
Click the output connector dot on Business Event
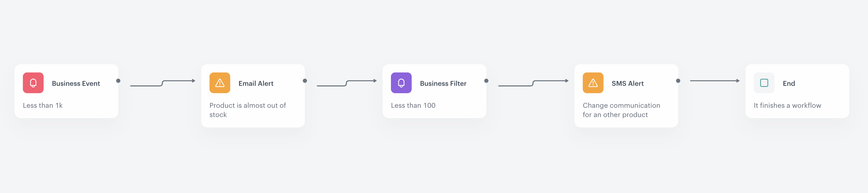click(x=118, y=81)
